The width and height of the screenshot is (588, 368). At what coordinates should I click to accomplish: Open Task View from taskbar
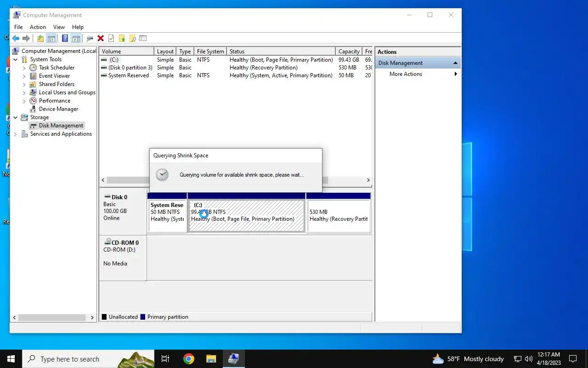165,359
